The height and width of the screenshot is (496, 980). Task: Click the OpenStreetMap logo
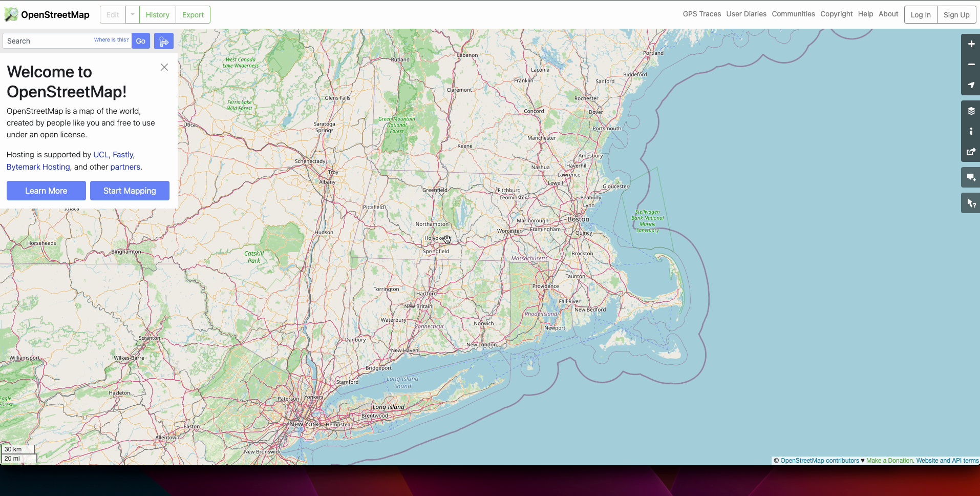47,15
